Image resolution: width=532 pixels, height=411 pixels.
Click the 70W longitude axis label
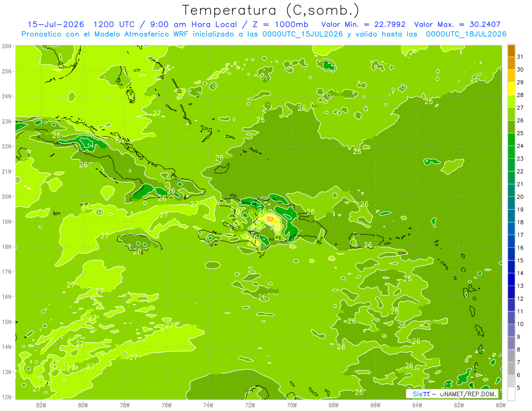click(x=292, y=405)
